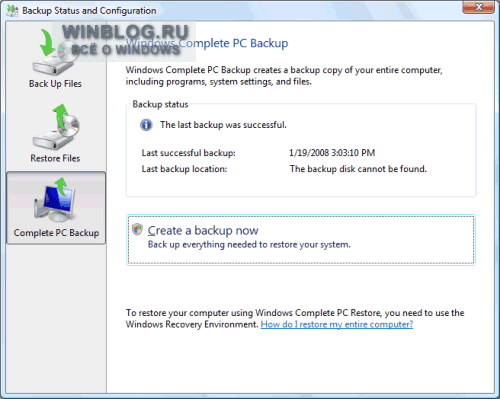Screen dimensions: 500x399
Task: Click the Windows Complete PC Backup heading
Action: [x=207, y=43]
